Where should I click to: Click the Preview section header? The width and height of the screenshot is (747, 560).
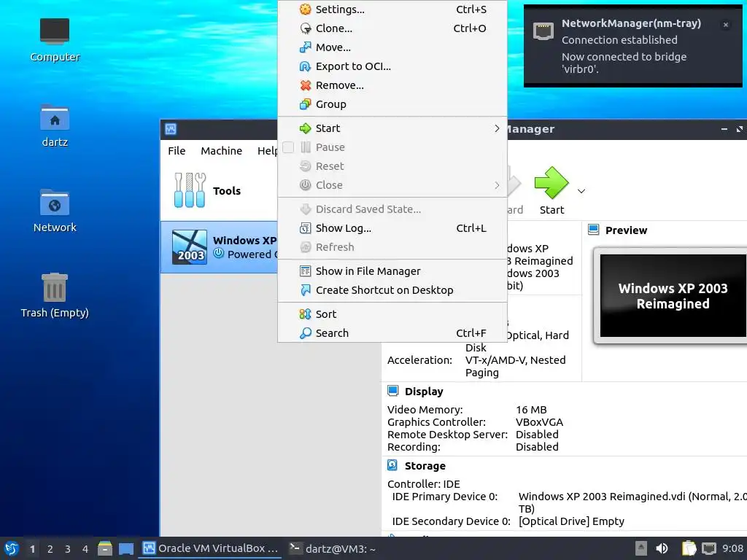tap(626, 230)
